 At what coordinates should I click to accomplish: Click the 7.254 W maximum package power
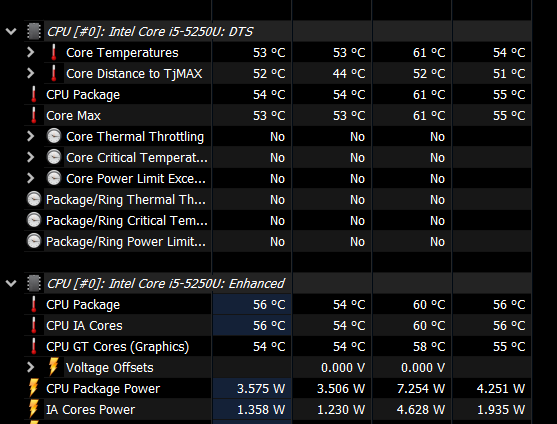pyautogui.click(x=421, y=388)
